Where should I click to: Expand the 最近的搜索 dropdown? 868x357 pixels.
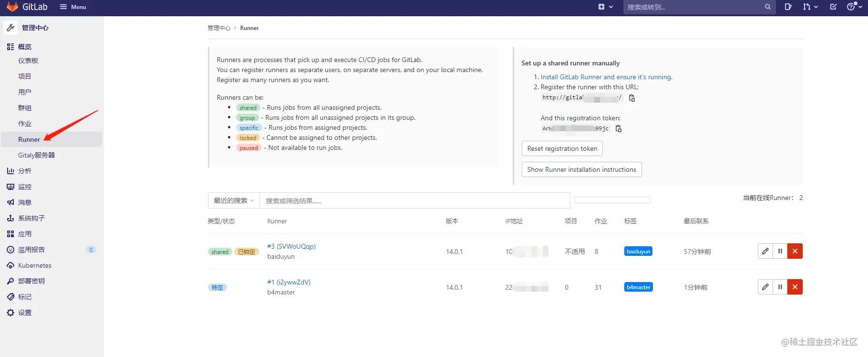click(x=234, y=200)
